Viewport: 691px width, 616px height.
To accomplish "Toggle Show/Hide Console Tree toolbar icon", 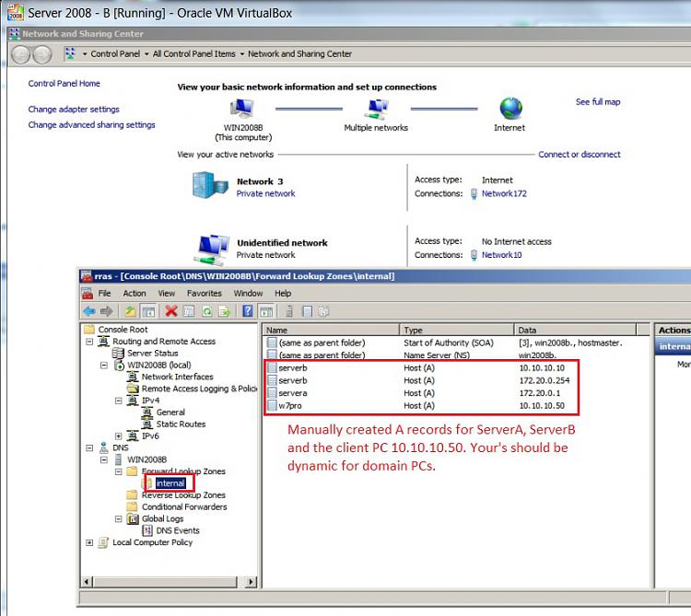I will click(148, 311).
